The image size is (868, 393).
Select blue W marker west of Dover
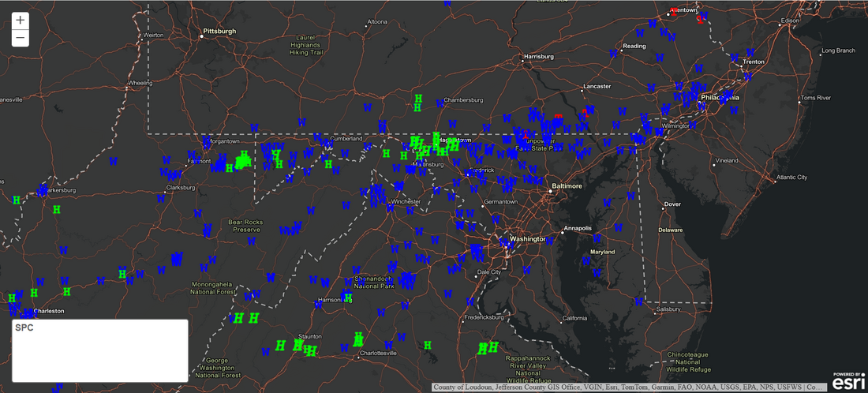(x=631, y=196)
